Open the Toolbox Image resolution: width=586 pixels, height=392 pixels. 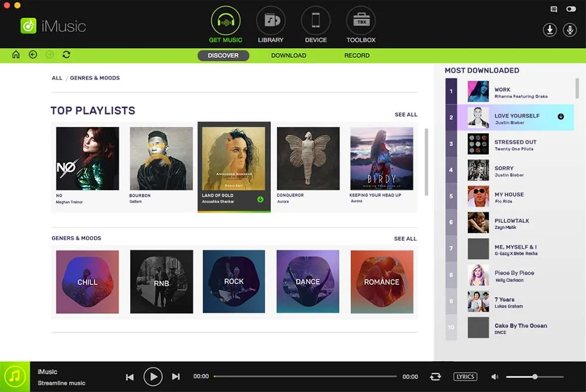(x=360, y=24)
